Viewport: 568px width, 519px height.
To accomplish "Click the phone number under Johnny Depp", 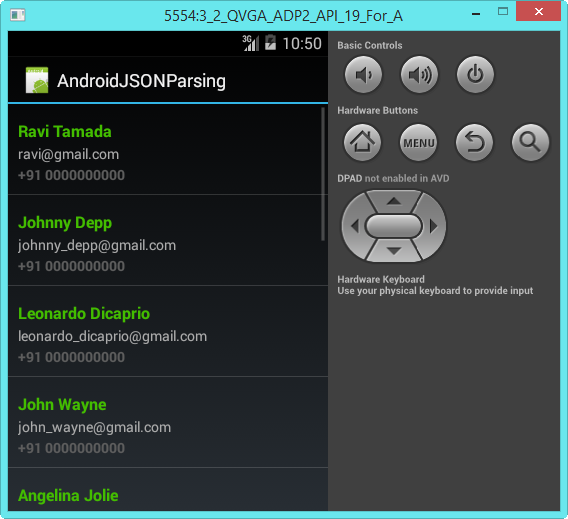I will (x=71, y=266).
